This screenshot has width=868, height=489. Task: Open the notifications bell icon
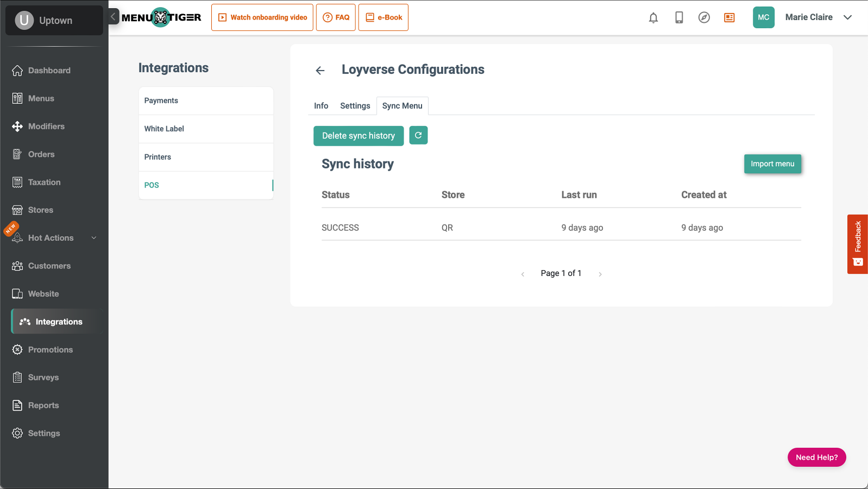[x=653, y=17]
